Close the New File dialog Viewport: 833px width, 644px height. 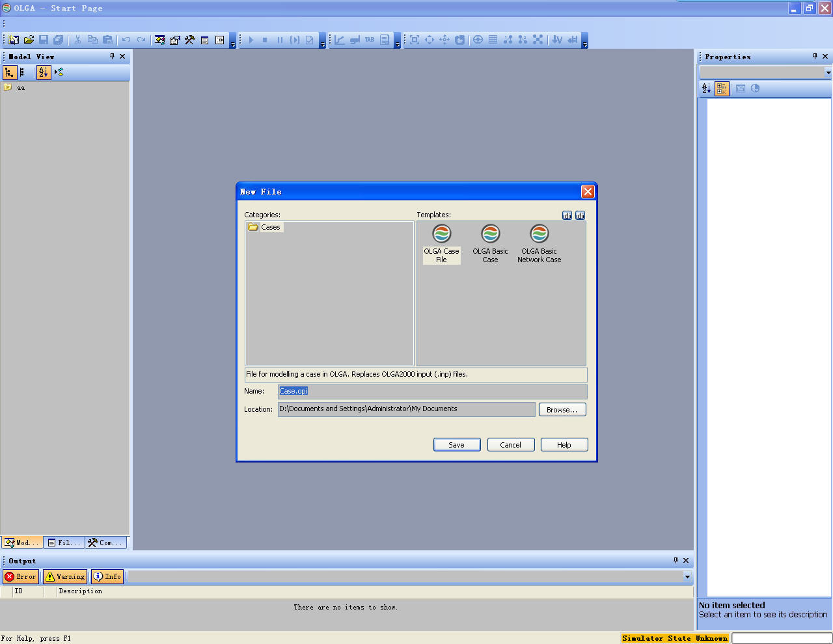click(x=588, y=191)
